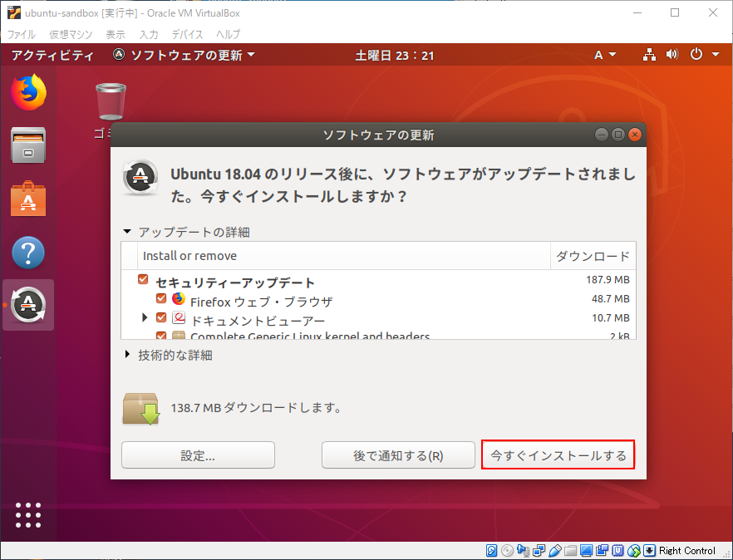Viewport: 733px width, 560px height.
Task: Show the applications grid
Action: coord(28,515)
